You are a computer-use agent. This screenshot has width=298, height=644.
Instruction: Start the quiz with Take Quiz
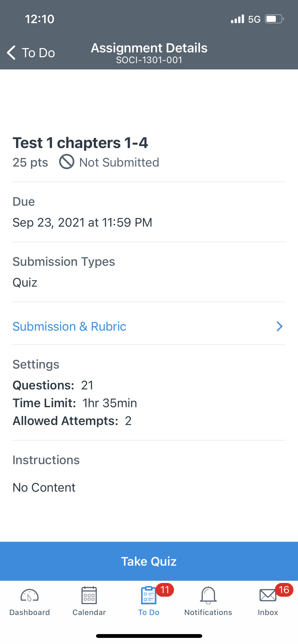149,561
